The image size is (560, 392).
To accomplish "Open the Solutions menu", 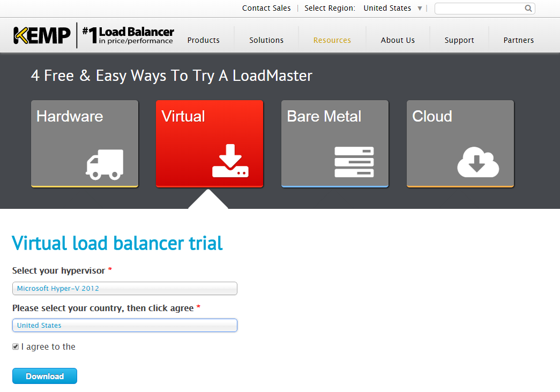I will tap(266, 40).
